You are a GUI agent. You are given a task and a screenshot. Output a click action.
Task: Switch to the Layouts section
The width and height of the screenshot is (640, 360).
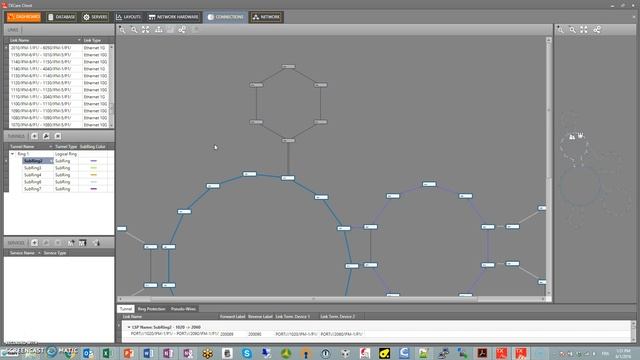pyautogui.click(x=128, y=17)
